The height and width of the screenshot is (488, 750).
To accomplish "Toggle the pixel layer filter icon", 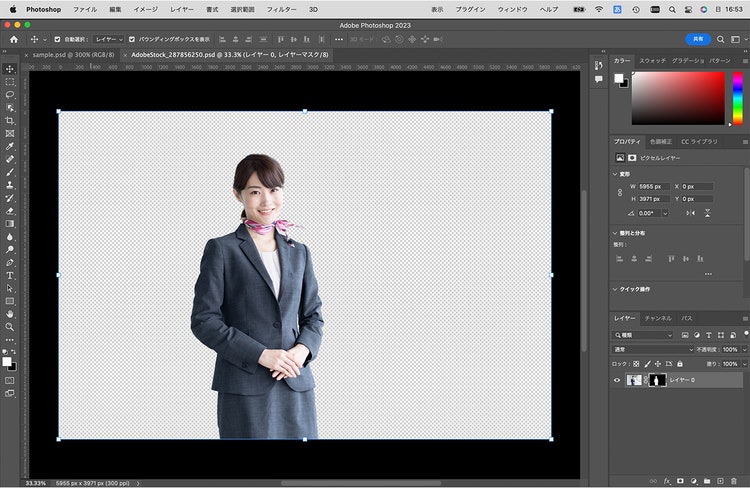I will [x=685, y=335].
